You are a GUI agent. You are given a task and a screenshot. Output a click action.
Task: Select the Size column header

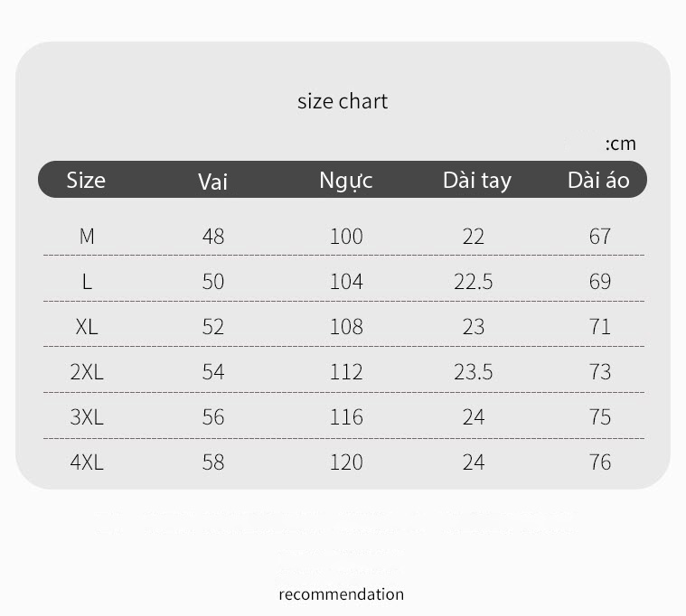coord(86,180)
